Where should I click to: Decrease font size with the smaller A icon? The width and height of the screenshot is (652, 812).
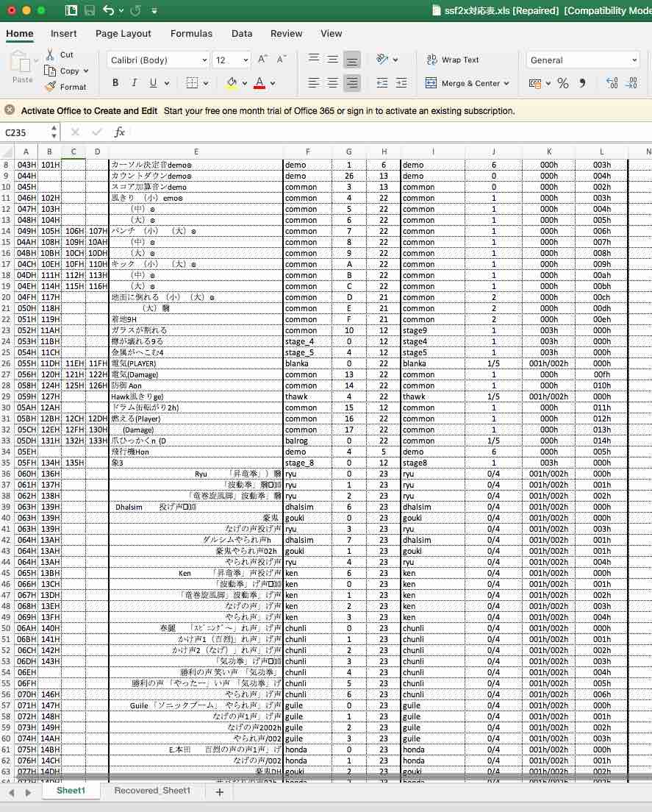[x=281, y=59]
